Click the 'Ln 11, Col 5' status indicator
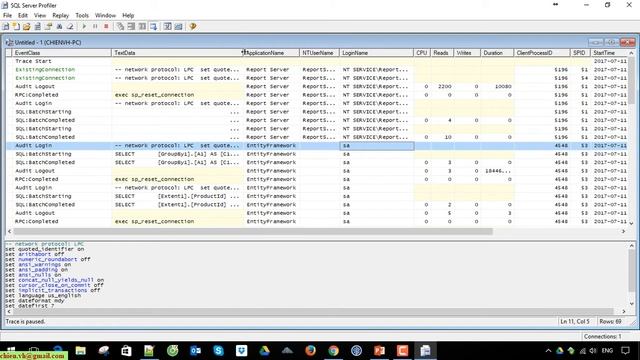Viewport: 640px width, 360px height. pos(575,322)
